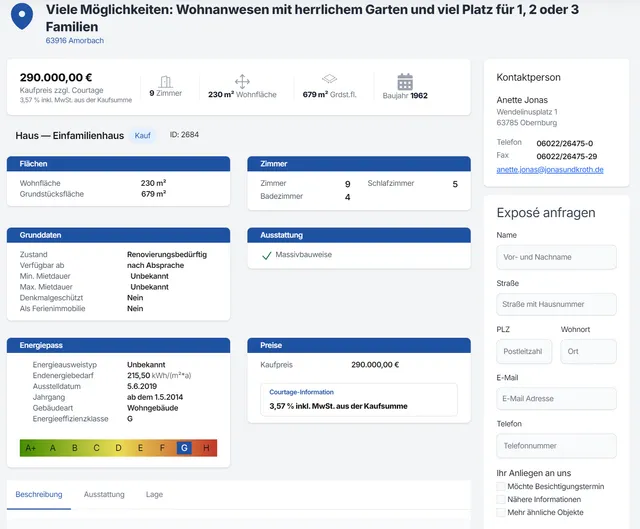Click the Postleitzahl input field
Screen dimensions: 640x529
pos(524,351)
